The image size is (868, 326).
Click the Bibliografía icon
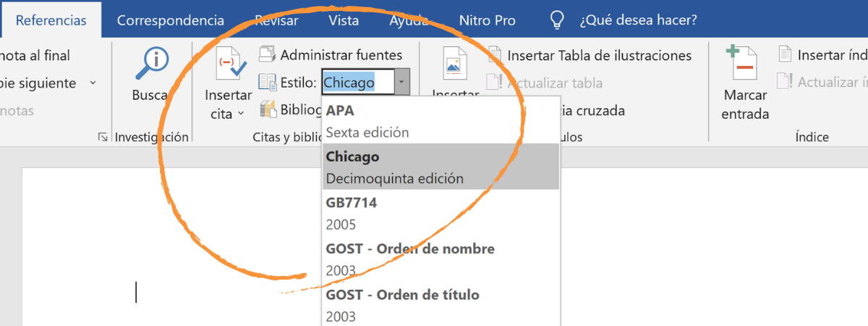tap(268, 110)
